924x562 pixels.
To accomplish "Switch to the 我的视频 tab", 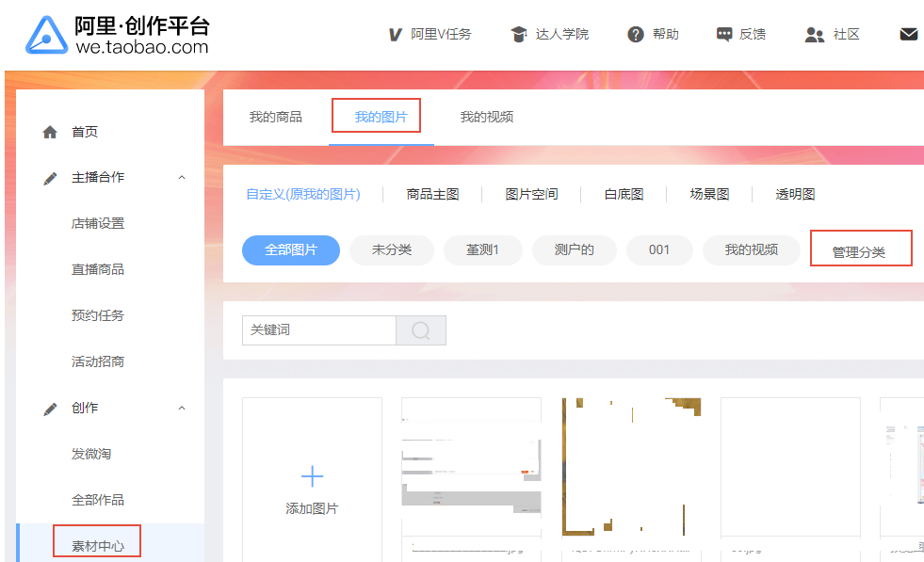I will tap(487, 117).
